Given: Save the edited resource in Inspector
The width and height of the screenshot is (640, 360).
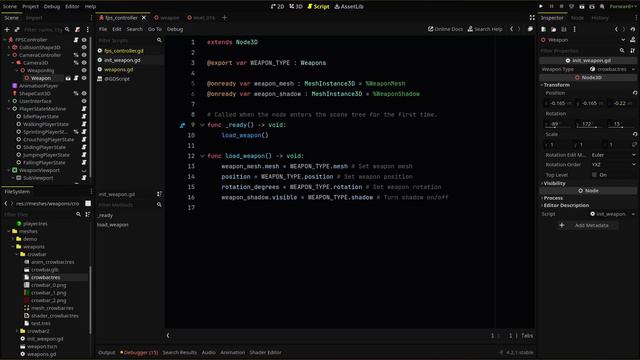Looking at the screenshot, I should [564, 29].
